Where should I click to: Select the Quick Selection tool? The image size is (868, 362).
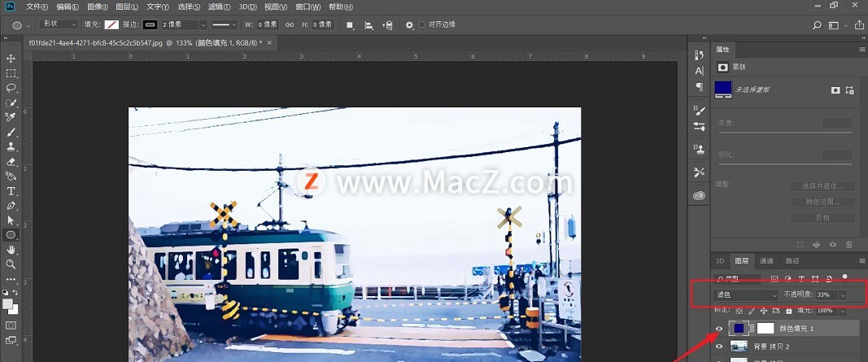tap(11, 103)
